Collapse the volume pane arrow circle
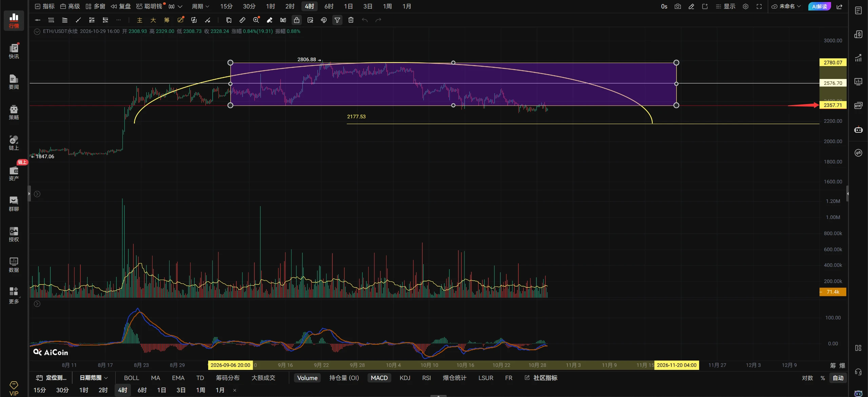The image size is (868, 397). tap(37, 194)
